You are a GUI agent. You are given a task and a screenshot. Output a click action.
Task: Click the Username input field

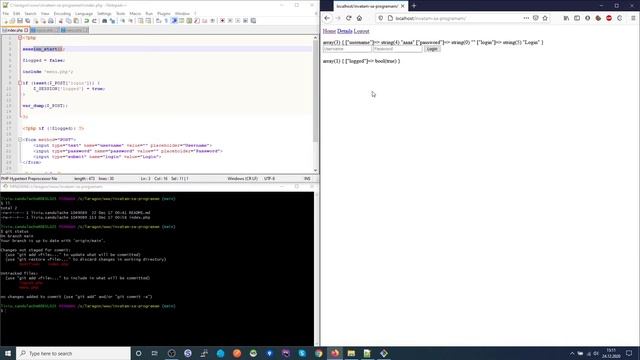tap(347, 49)
